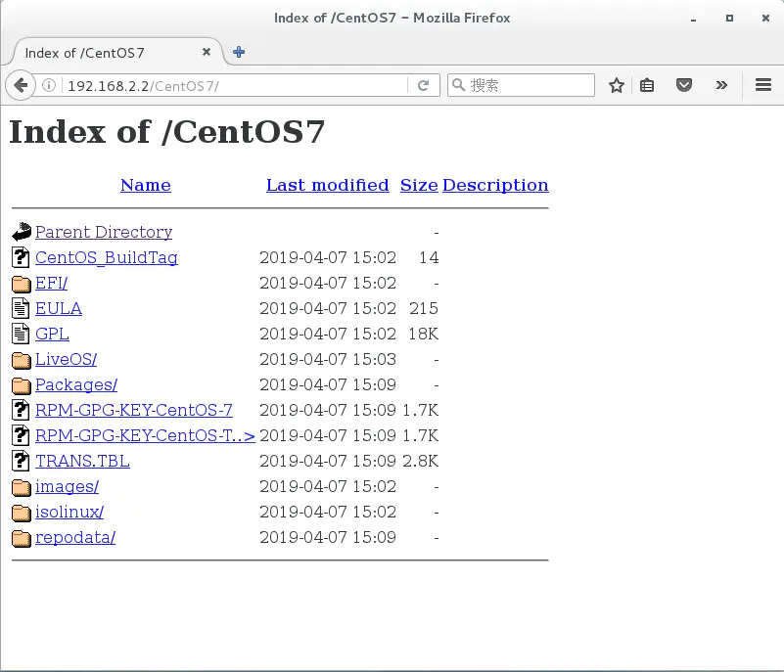Click the folder icon next to repodata/
Screen dimensions: 784x672
pyautogui.click(x=21, y=538)
